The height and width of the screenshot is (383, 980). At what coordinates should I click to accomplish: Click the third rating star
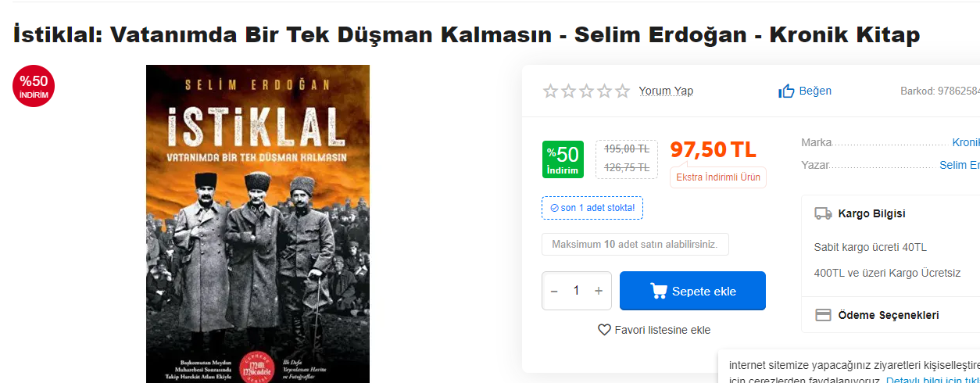pyautogui.click(x=587, y=91)
